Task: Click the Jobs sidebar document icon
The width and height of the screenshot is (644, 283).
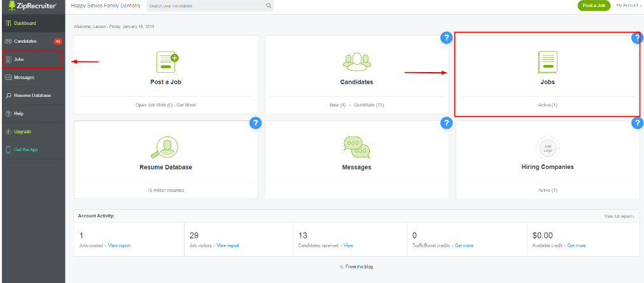Action: tap(8, 59)
